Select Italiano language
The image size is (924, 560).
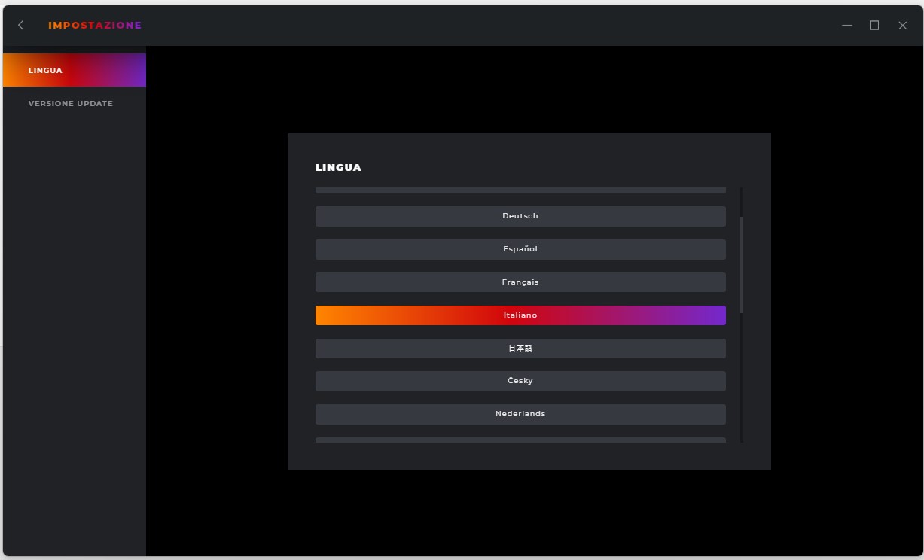pyautogui.click(x=520, y=315)
